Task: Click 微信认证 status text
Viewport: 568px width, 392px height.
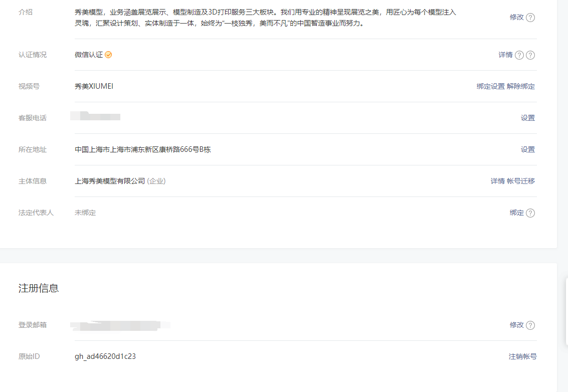Action: 89,55
